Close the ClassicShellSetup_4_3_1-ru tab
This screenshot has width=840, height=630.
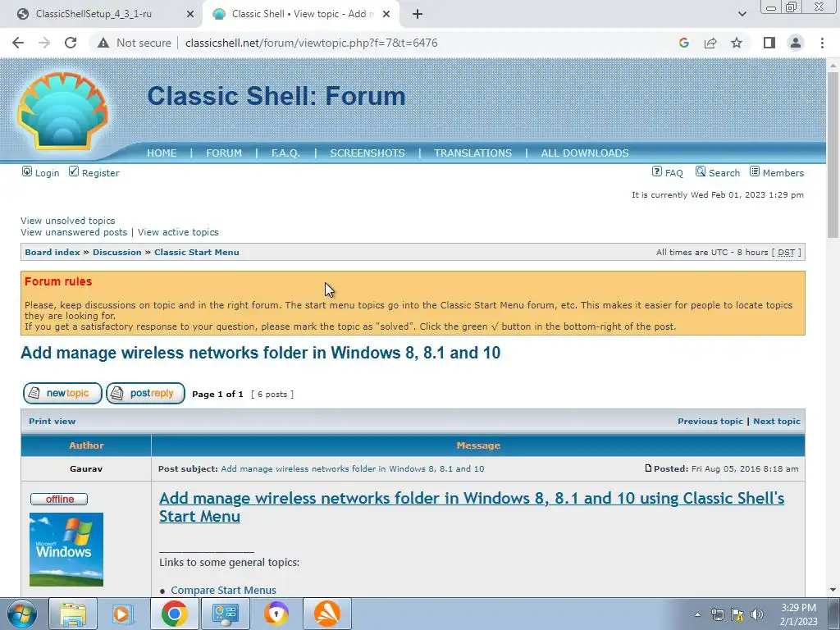click(x=189, y=15)
